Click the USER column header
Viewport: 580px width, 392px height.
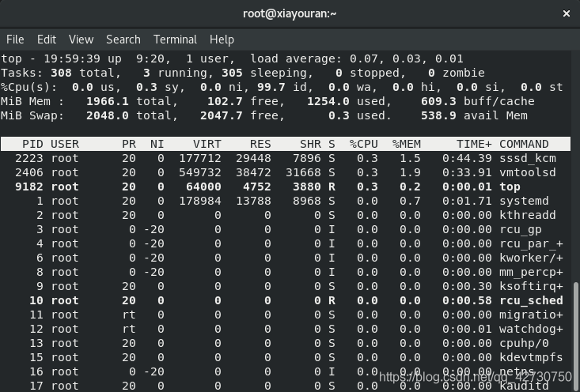pyautogui.click(x=65, y=144)
